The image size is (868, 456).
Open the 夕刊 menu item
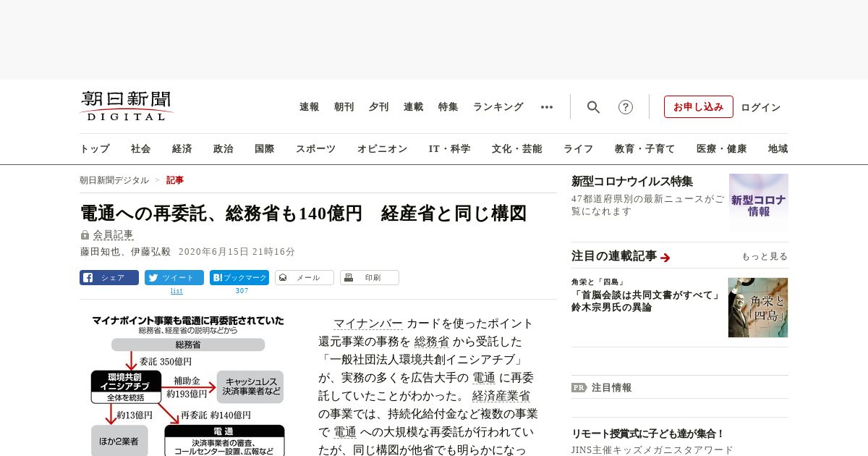point(379,107)
